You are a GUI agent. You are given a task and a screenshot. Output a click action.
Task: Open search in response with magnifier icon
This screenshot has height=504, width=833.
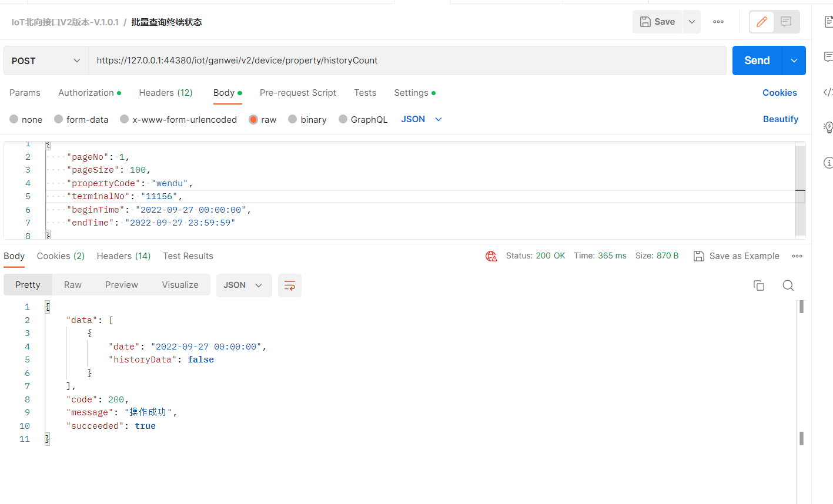coord(788,285)
